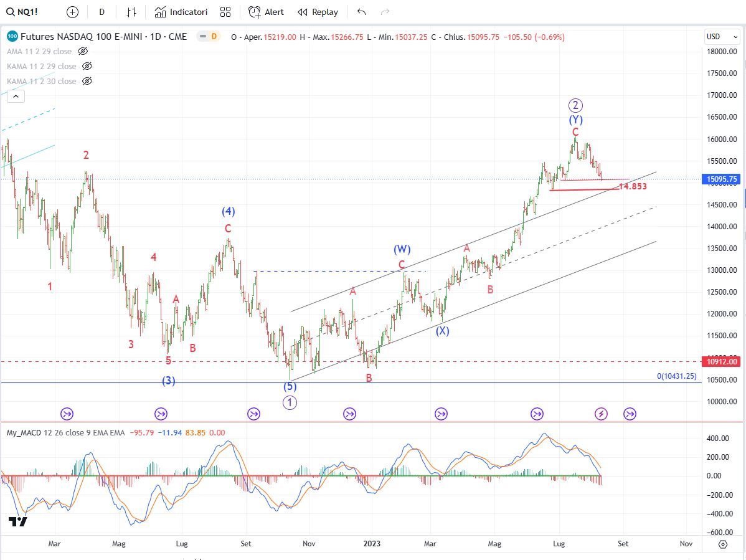Click the 12000.00 price scale value

[x=722, y=314]
